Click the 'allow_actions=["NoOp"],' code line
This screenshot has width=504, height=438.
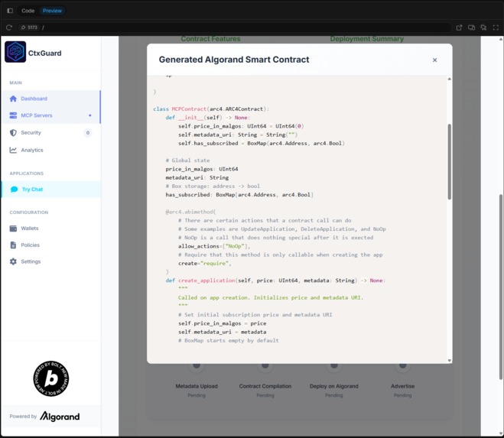[214, 246]
